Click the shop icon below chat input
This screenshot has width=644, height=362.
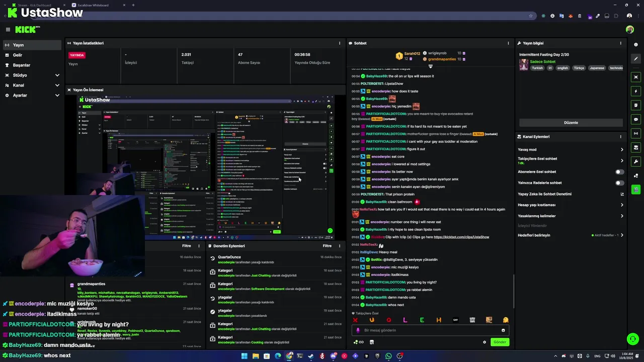coord(372,342)
